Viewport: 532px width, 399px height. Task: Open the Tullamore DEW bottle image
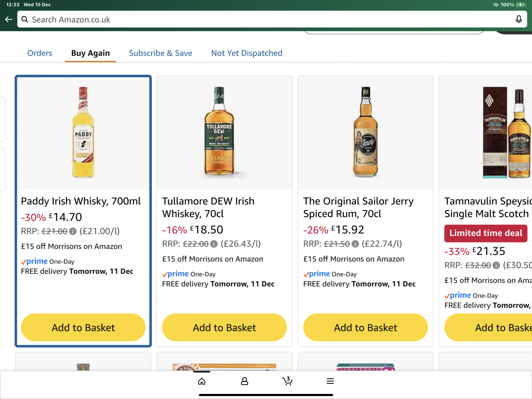pyautogui.click(x=219, y=132)
